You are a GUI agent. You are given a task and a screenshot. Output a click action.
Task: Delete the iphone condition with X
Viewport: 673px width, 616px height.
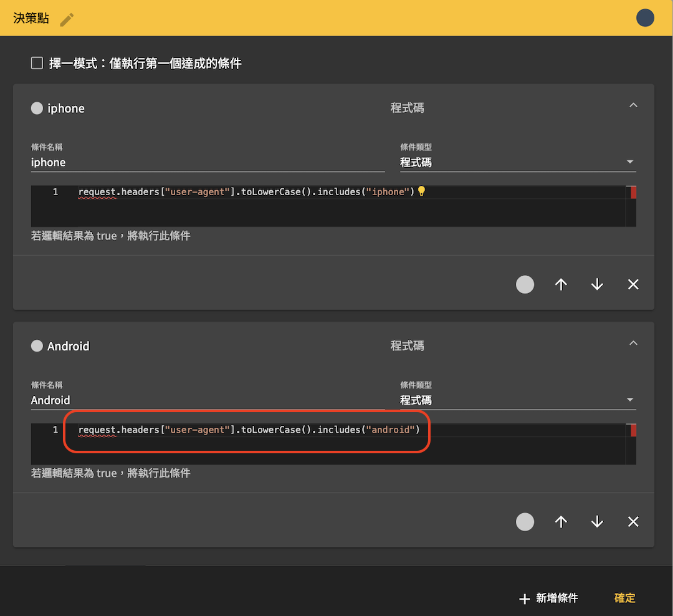coord(633,284)
